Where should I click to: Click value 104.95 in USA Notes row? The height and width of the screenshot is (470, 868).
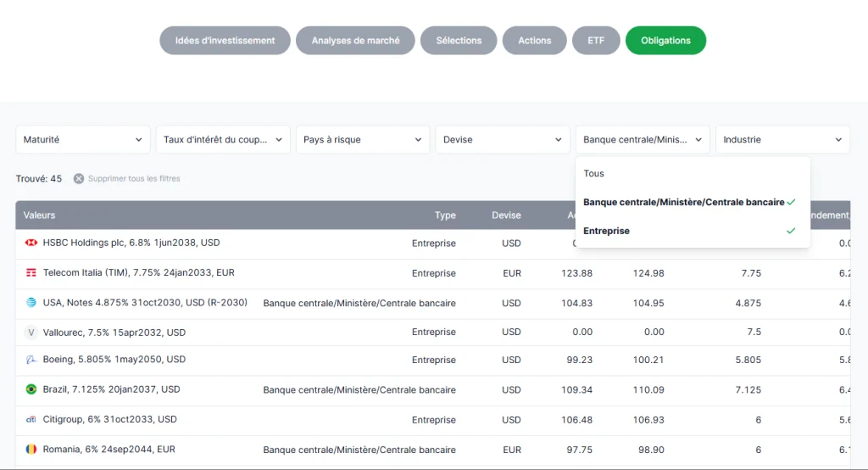coord(648,303)
